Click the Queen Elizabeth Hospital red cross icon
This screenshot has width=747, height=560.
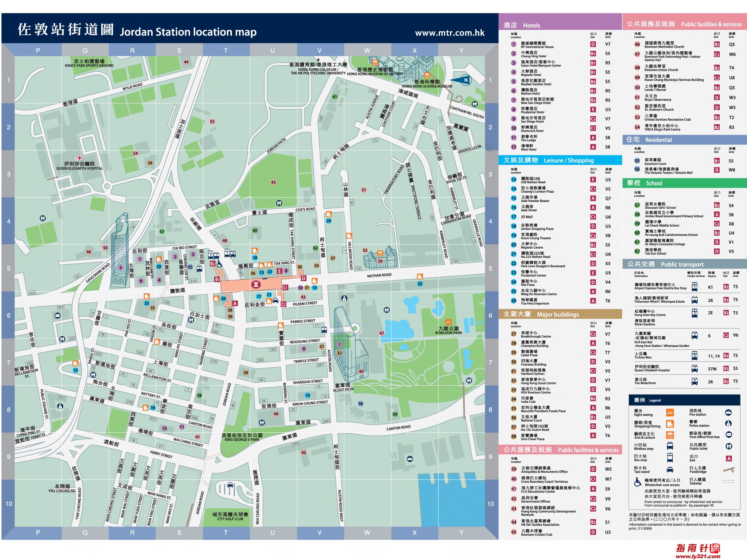pyautogui.click(x=79, y=158)
